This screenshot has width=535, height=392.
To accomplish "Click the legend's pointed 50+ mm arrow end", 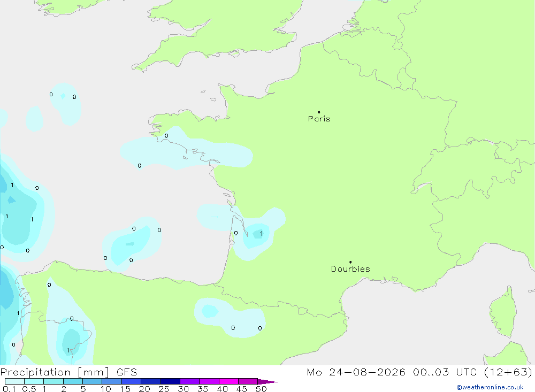I will click(x=267, y=382).
